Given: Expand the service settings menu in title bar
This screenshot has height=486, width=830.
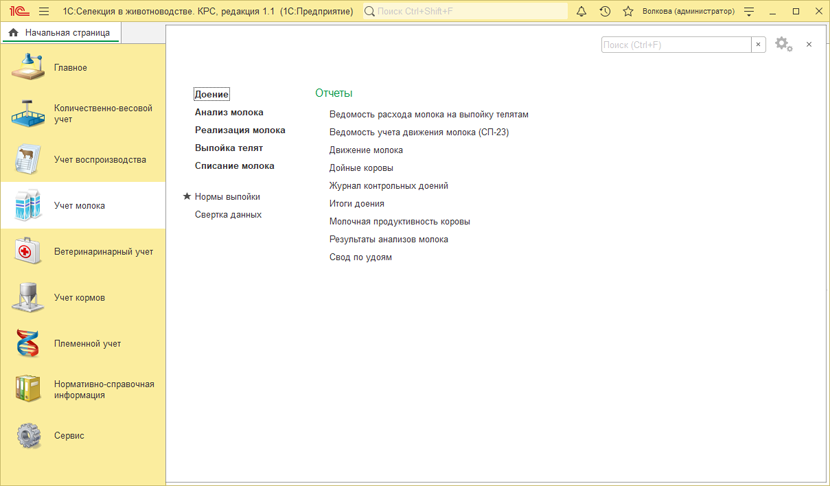Looking at the screenshot, I should coord(749,12).
